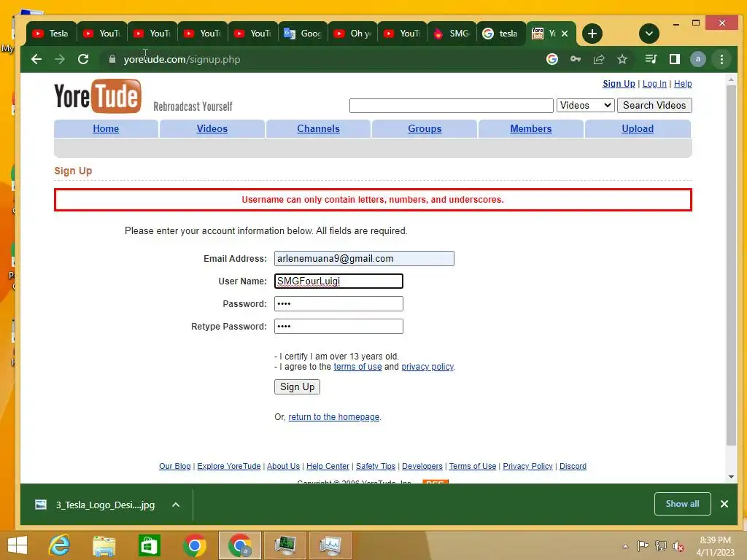Image resolution: width=747 pixels, height=560 pixels.
Task: Show hidden system tray icons arrow
Action: click(625, 546)
